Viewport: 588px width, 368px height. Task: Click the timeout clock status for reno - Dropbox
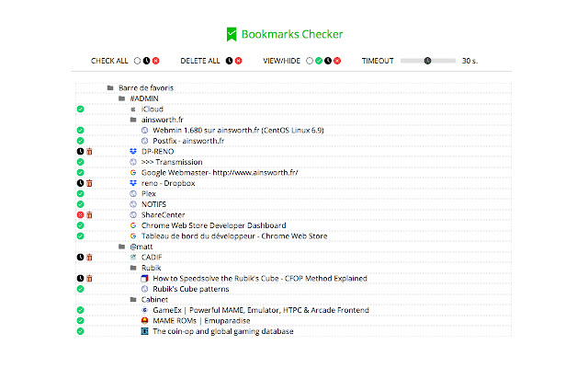80,183
